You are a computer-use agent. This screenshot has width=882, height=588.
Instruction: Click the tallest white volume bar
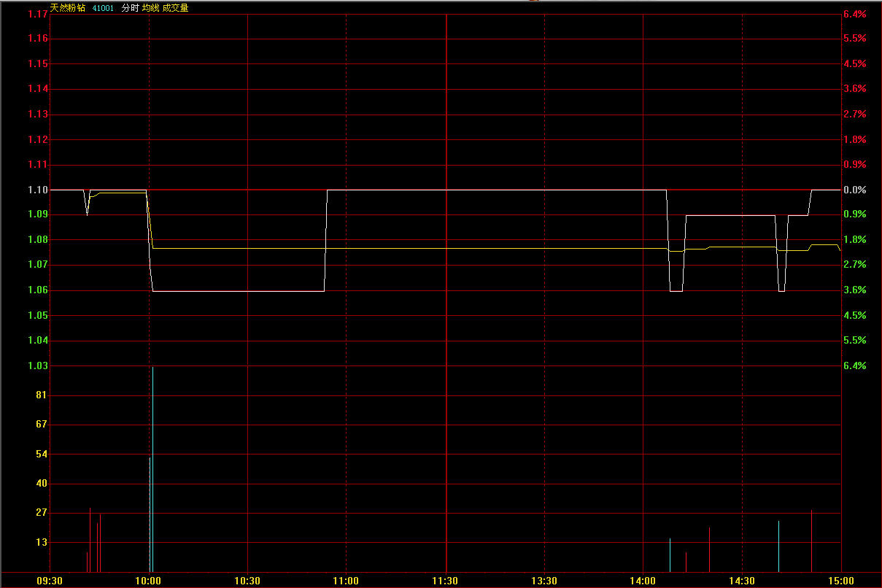point(152,469)
